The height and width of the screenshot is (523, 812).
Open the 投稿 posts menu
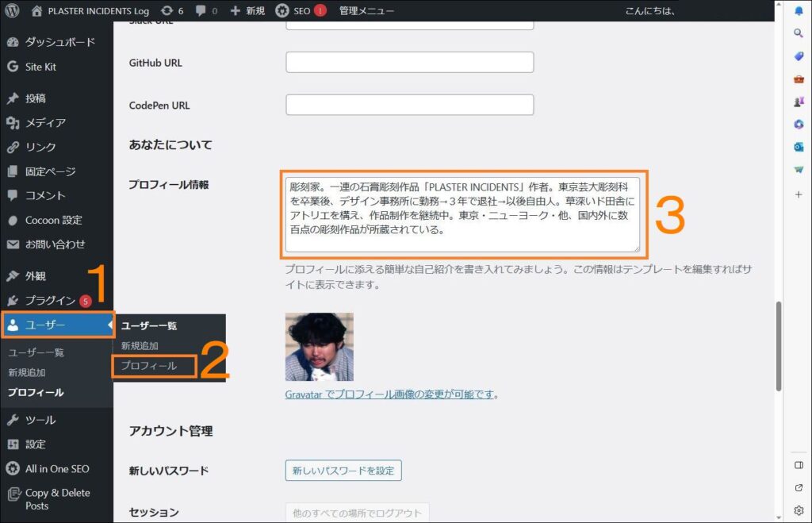(56, 98)
